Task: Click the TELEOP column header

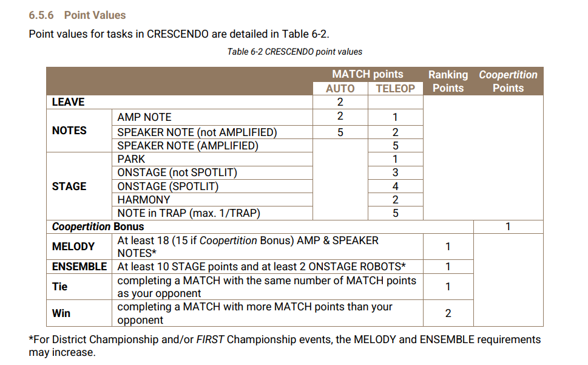Action: (x=395, y=89)
